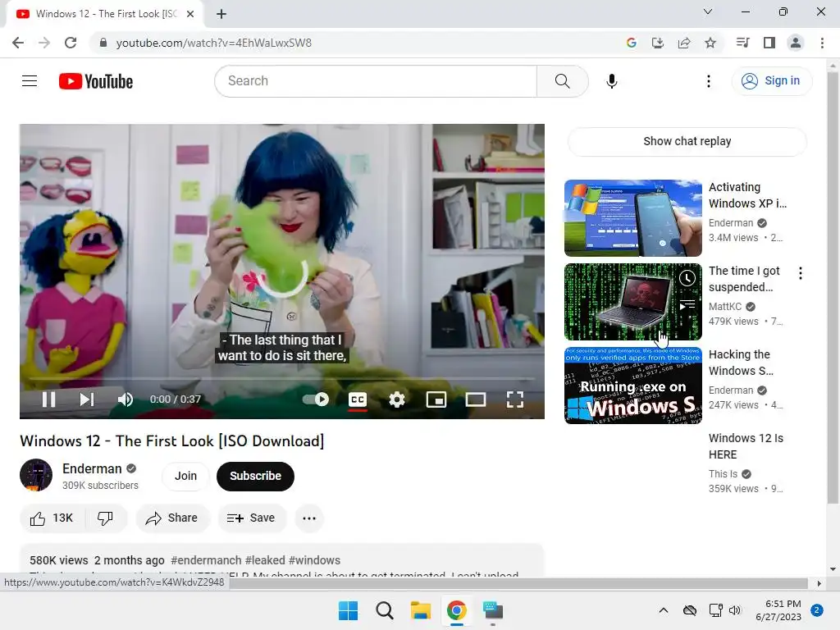Click #leaked hashtag
840x630 pixels.
265,560
